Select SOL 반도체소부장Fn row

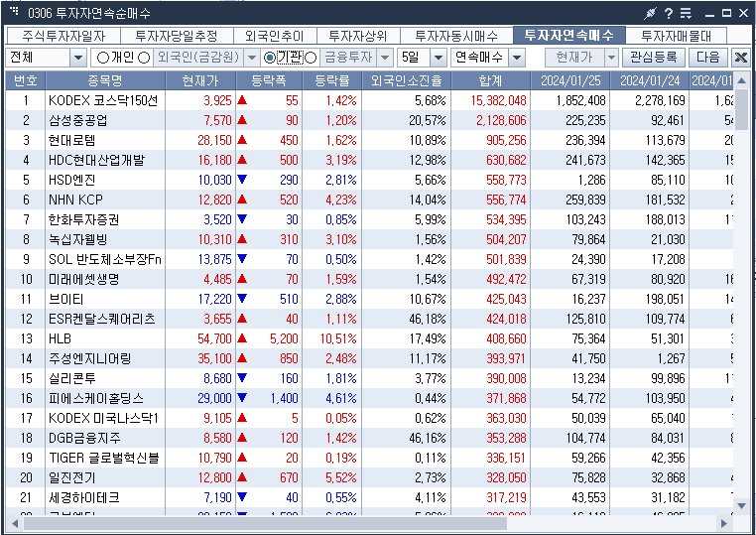click(x=369, y=259)
